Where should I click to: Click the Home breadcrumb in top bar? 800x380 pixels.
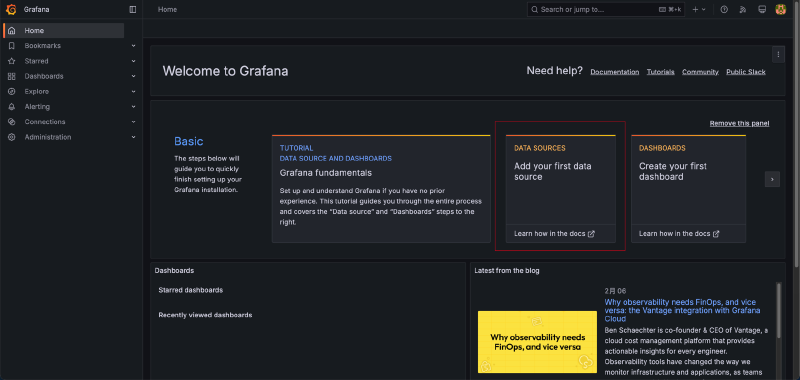click(167, 9)
